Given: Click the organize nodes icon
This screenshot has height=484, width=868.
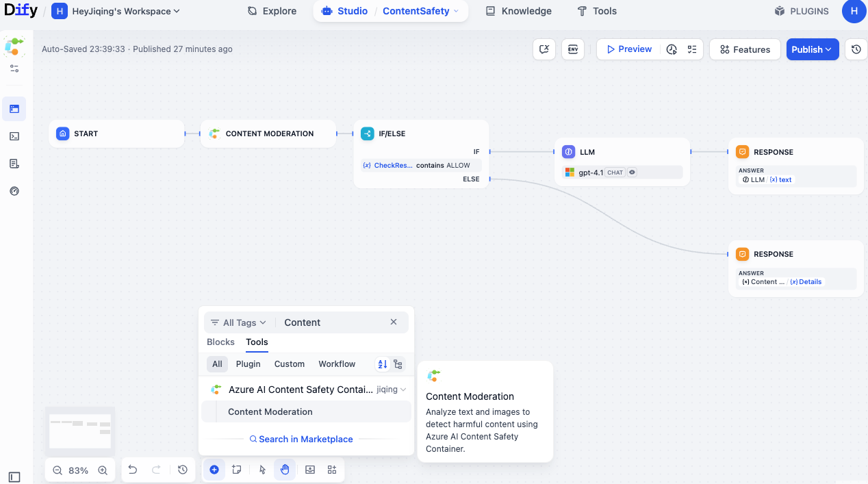Looking at the screenshot, I should click(x=332, y=470).
